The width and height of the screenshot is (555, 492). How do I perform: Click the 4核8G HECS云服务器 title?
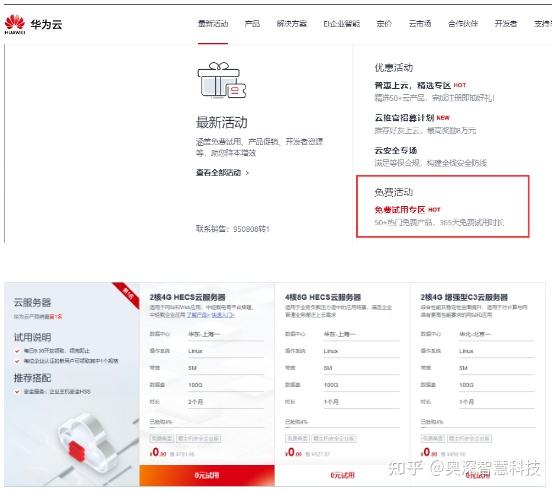click(x=323, y=297)
